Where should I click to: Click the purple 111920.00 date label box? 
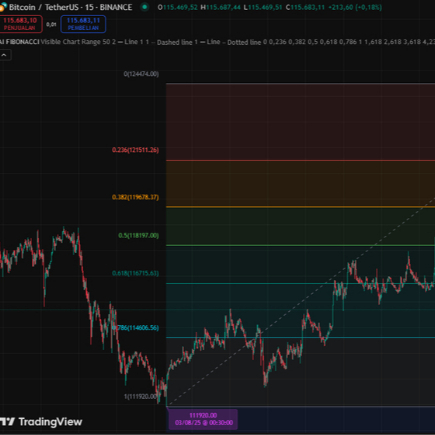pyautogui.click(x=203, y=419)
